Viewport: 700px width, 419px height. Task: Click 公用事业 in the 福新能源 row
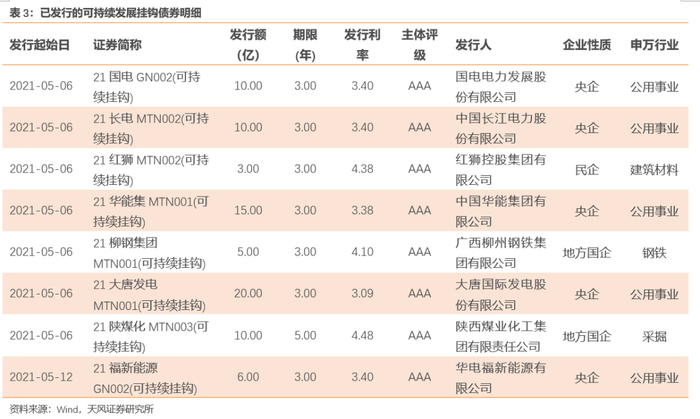tap(654, 378)
